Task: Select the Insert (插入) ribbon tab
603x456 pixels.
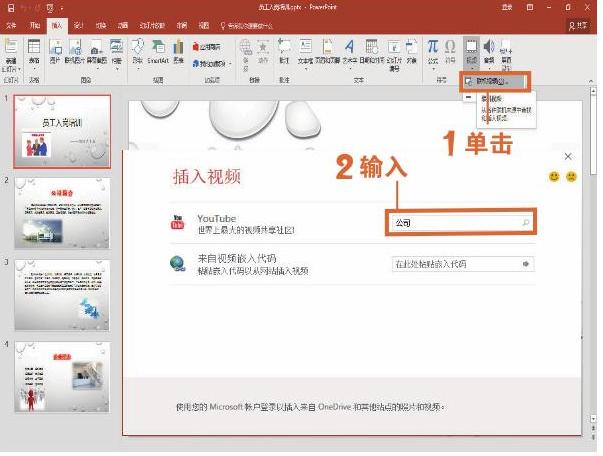Action: [57, 25]
